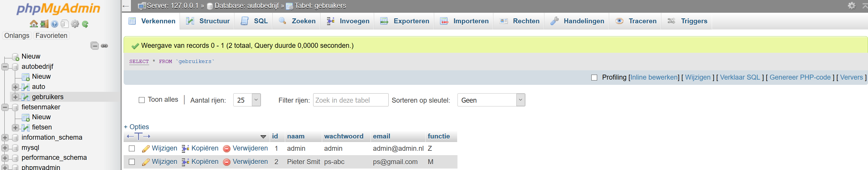Open the Sorteren op sleutel dropdown
The width and height of the screenshot is (868, 170).
coord(491,100)
